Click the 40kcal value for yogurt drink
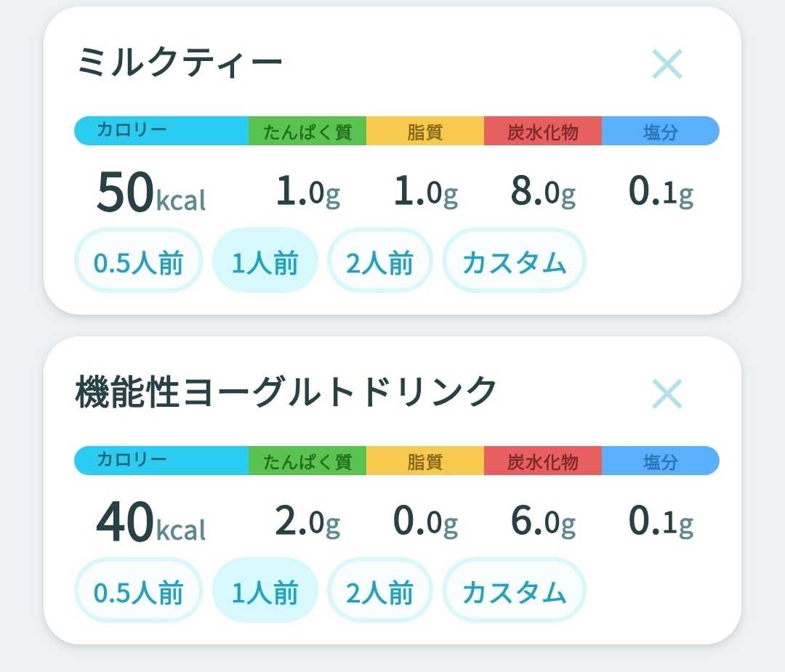Image resolution: width=785 pixels, height=672 pixels. [x=151, y=522]
